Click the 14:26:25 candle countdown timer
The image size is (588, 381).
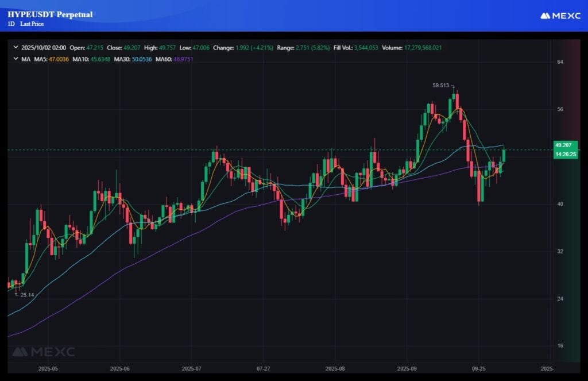565,154
